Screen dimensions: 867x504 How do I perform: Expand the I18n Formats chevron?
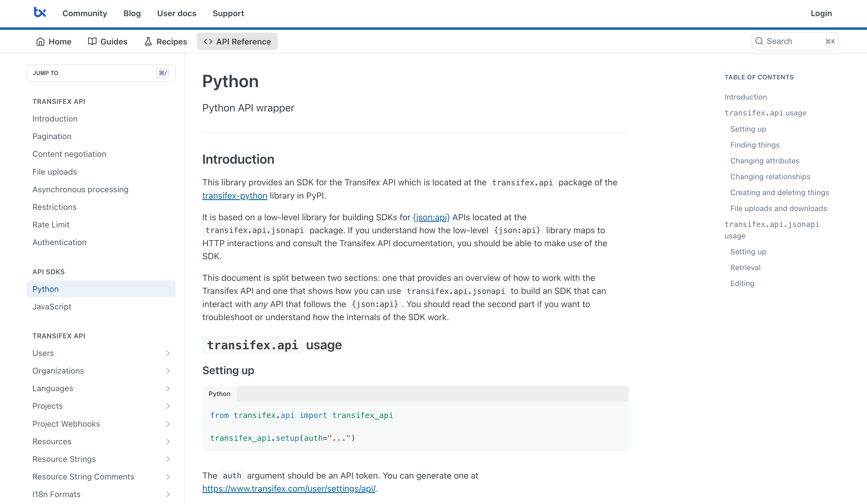[168, 494]
